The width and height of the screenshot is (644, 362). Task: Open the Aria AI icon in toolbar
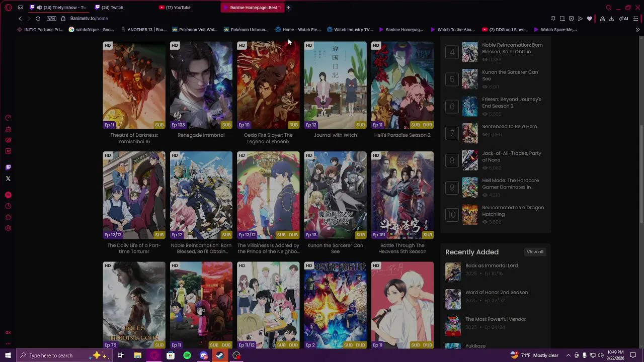point(623,19)
